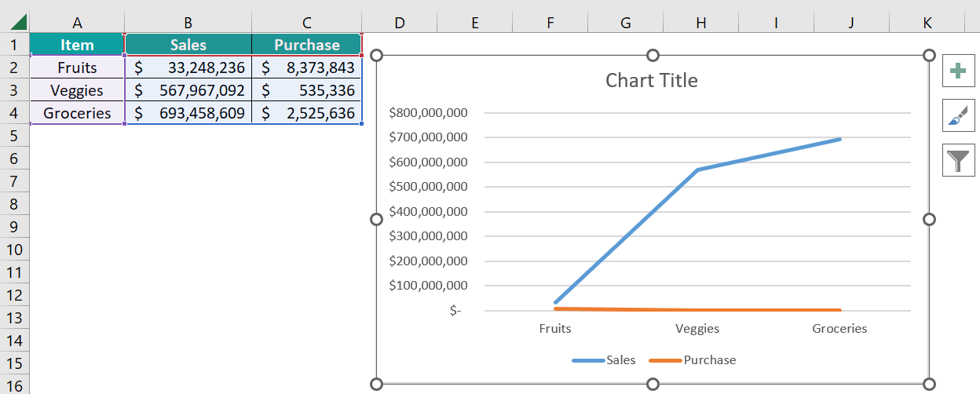Click the chart's right-middle resize handle

(x=929, y=220)
